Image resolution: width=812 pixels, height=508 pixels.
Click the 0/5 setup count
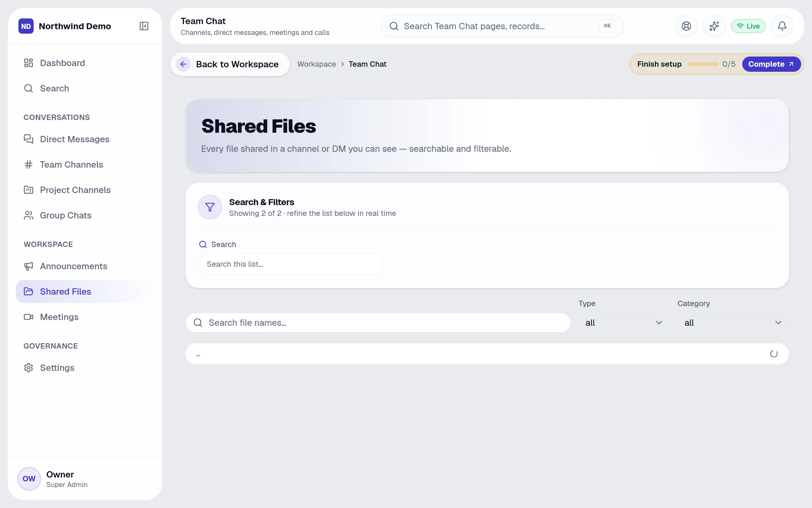pyautogui.click(x=729, y=64)
